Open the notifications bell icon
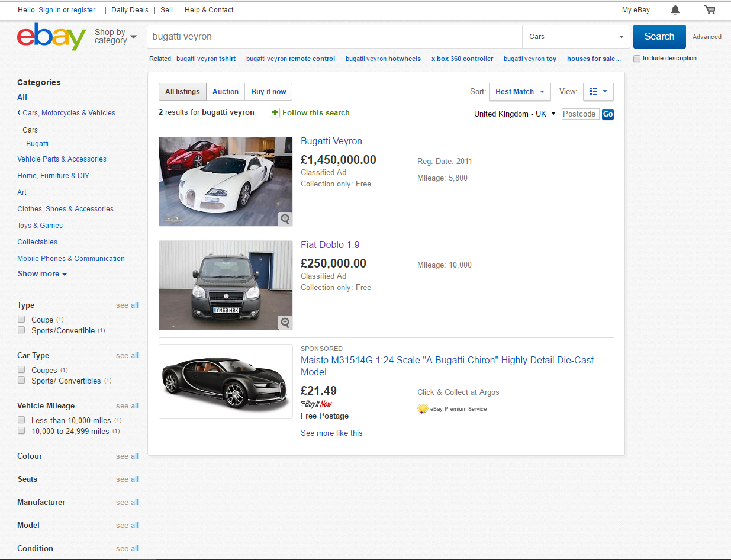Screen dimensions: 731x560 pyautogui.click(x=675, y=9)
